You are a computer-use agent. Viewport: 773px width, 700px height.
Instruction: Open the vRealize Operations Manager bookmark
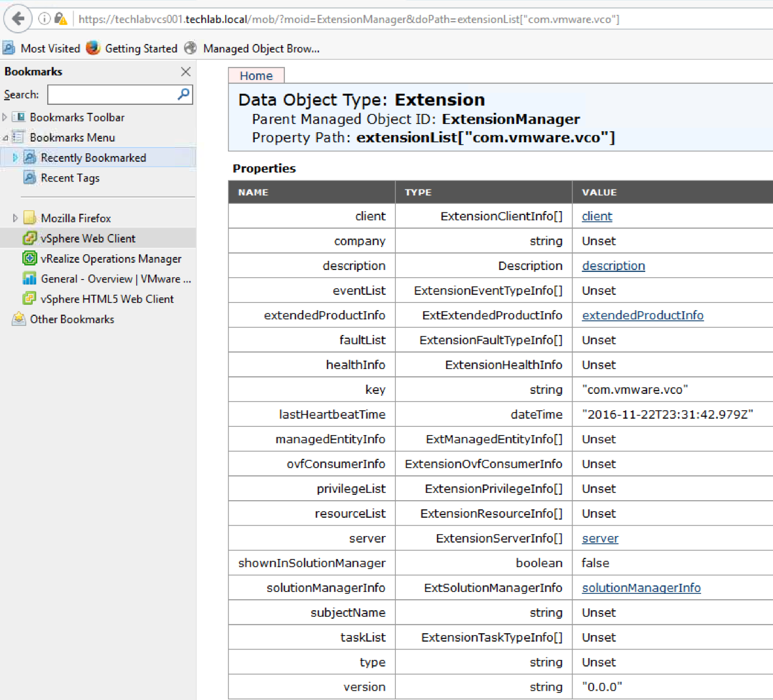pyautogui.click(x=111, y=258)
